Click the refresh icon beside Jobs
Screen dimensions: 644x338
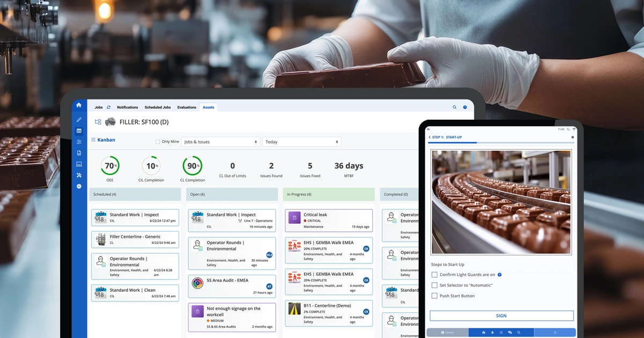[x=108, y=107]
